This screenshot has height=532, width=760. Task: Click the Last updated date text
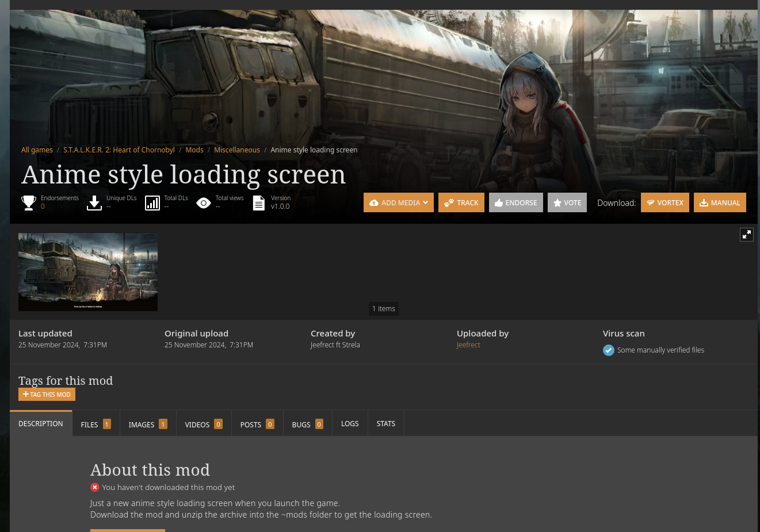click(x=63, y=345)
